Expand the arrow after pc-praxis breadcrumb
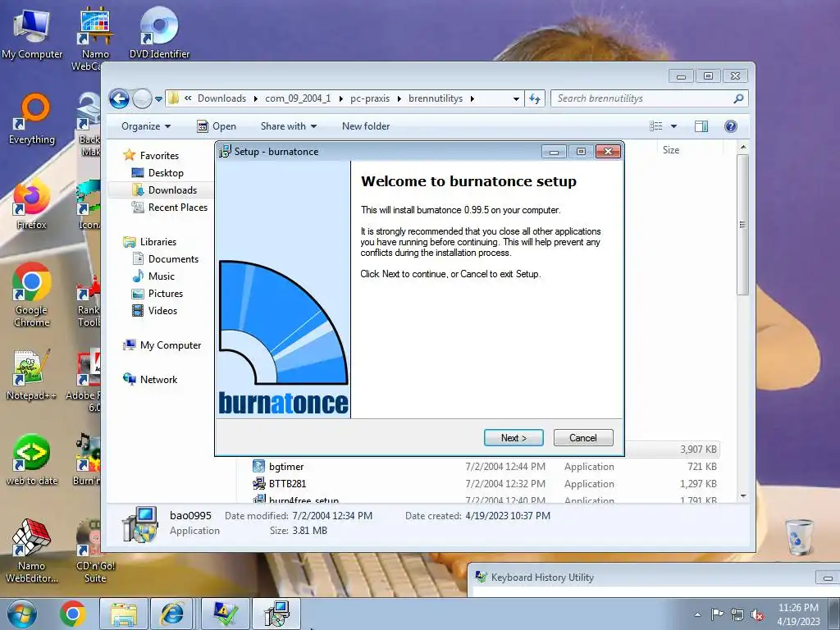 (x=399, y=99)
